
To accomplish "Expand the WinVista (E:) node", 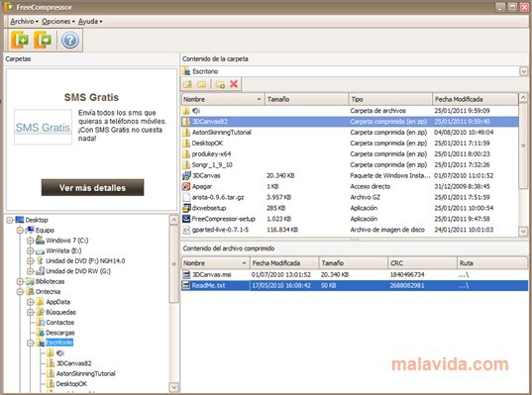I will pyautogui.click(x=30, y=250).
